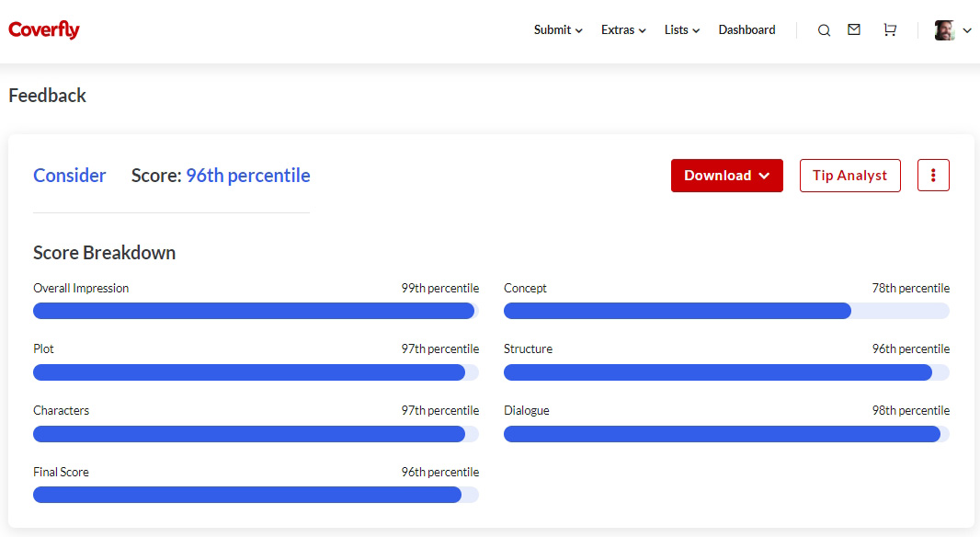
Task: Click the Coverfly logo
Action: pos(44,30)
